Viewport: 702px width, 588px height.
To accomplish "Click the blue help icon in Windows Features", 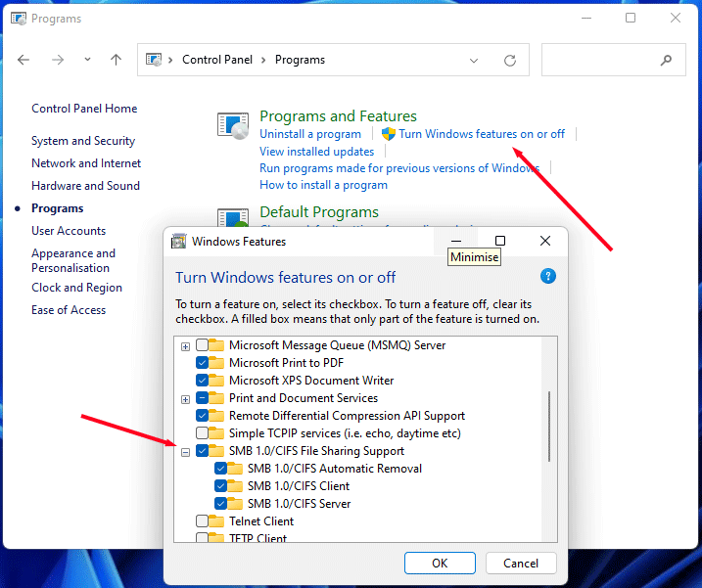I will coord(548,277).
